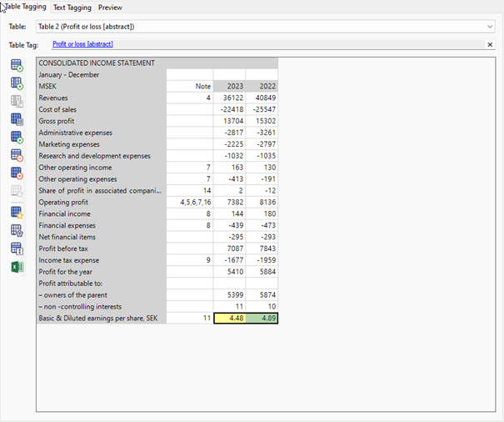Image resolution: width=504 pixels, height=422 pixels.
Task: Select the -413 other operating expenses cell
Action: coord(229,179)
